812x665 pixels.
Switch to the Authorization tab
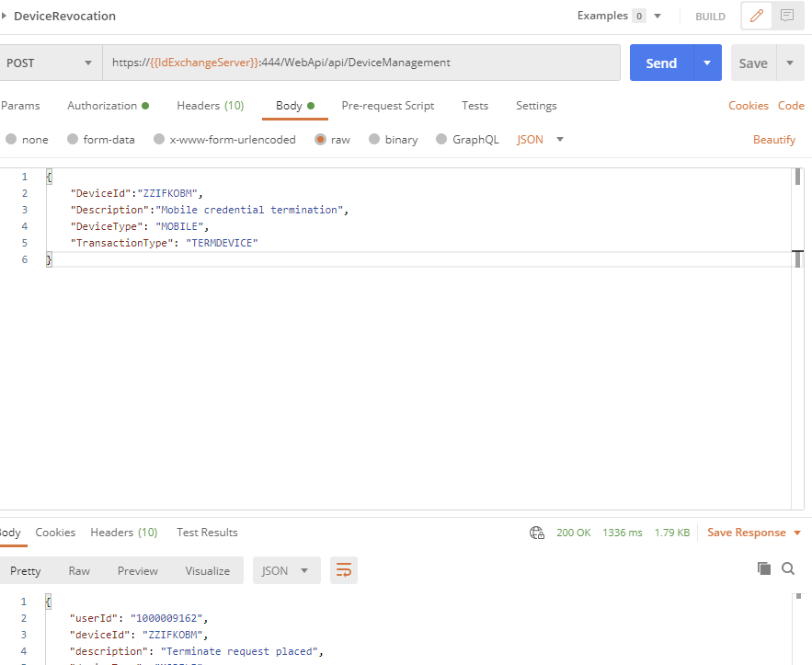point(108,106)
